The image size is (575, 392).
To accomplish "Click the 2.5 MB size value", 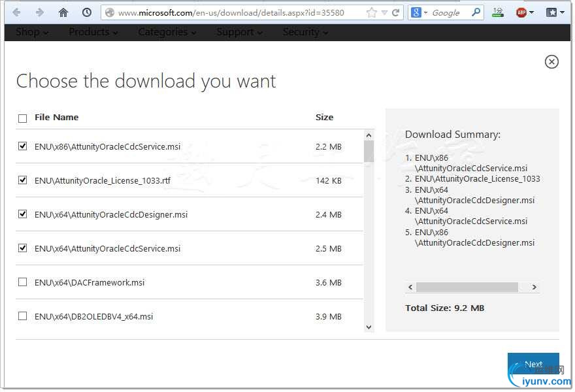I will [328, 248].
